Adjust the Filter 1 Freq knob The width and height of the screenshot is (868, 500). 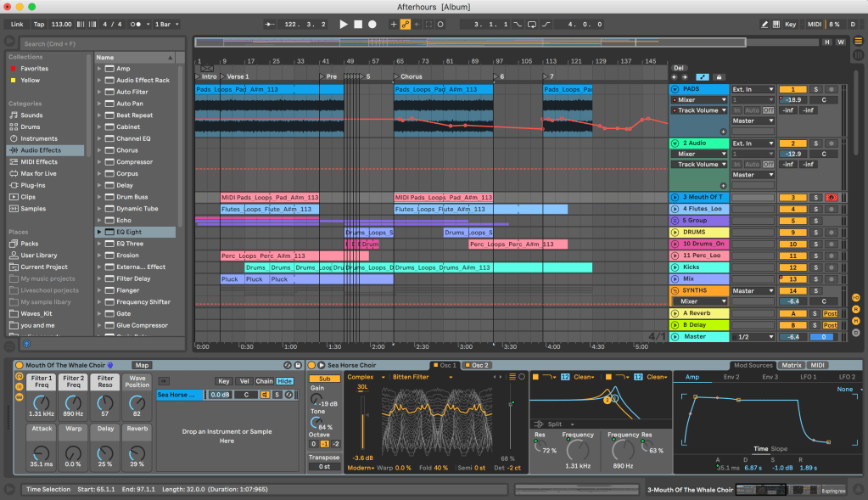pos(42,401)
